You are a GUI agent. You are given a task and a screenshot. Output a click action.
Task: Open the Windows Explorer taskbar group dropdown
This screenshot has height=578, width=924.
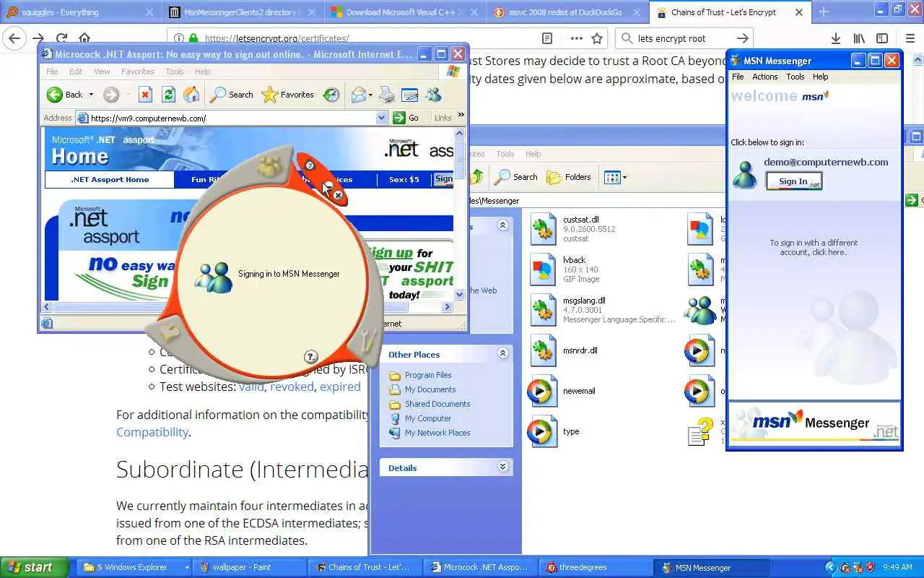pyautogui.click(x=187, y=567)
